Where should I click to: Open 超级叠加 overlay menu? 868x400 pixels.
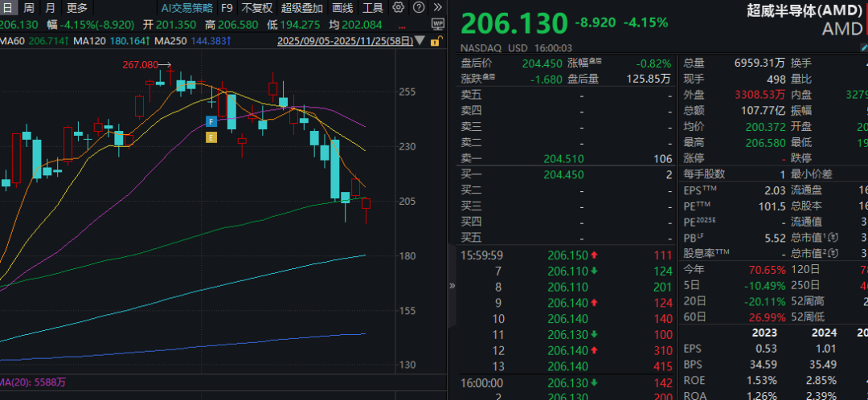(x=302, y=8)
